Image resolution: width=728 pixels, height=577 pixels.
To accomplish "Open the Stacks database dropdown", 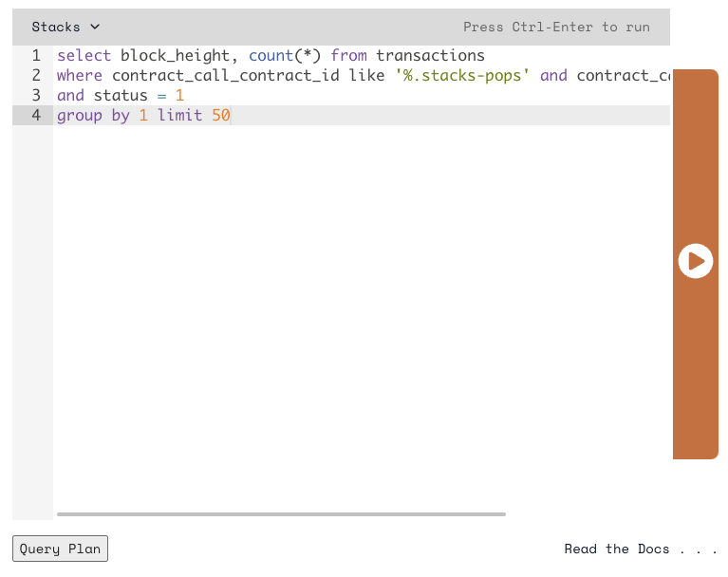I will [x=65, y=27].
